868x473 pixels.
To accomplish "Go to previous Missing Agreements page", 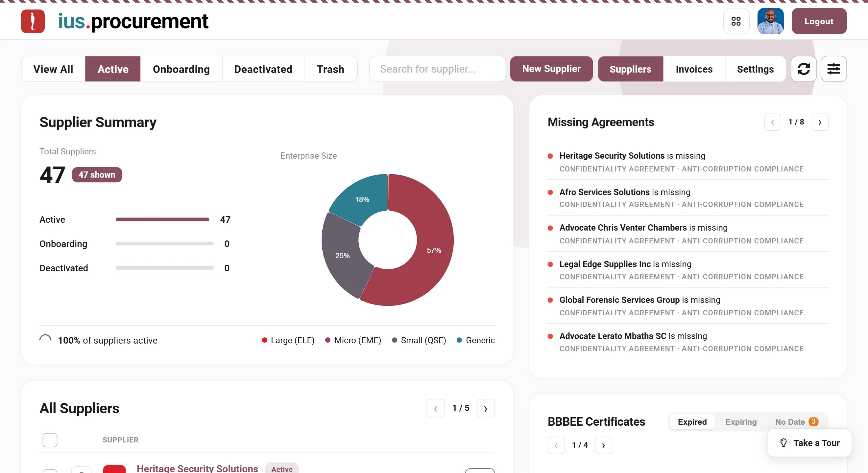I will point(772,122).
